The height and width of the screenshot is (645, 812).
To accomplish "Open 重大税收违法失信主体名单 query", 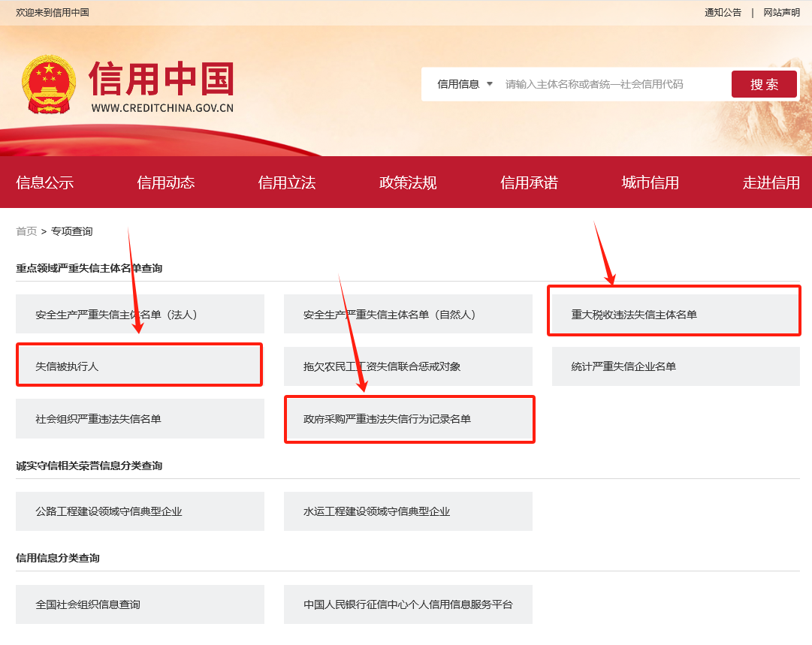I will pos(675,314).
